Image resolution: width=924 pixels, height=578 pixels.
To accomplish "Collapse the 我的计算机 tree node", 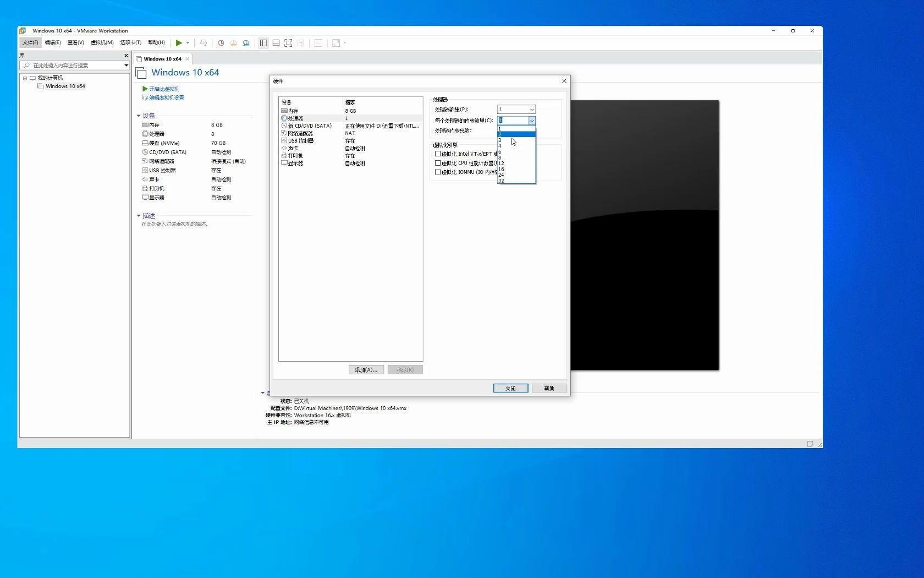I will click(x=25, y=78).
